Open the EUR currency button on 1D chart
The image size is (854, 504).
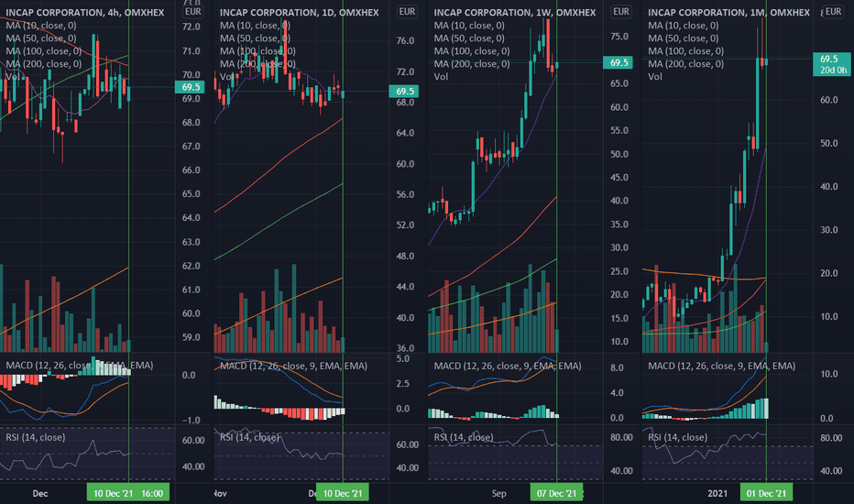[x=407, y=11]
